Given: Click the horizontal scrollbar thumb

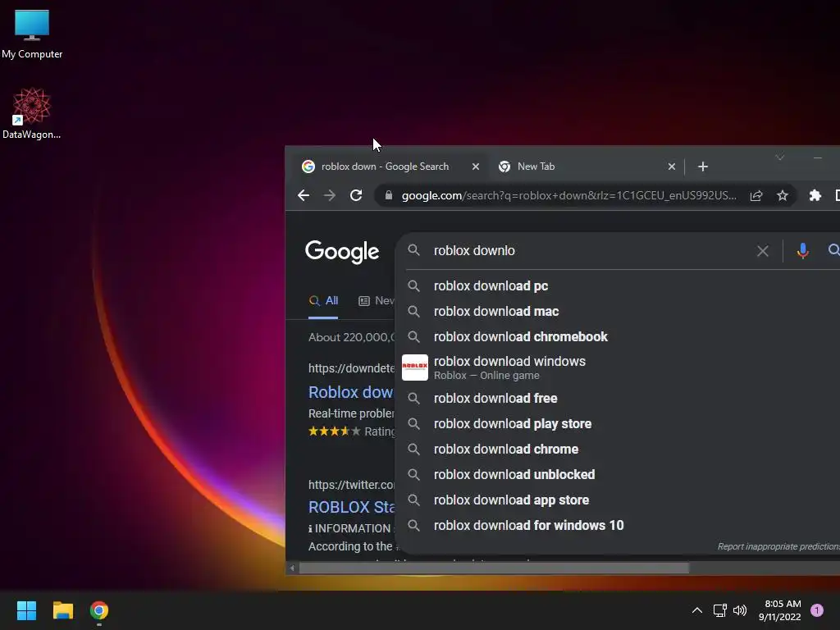Looking at the screenshot, I should coord(494,568).
